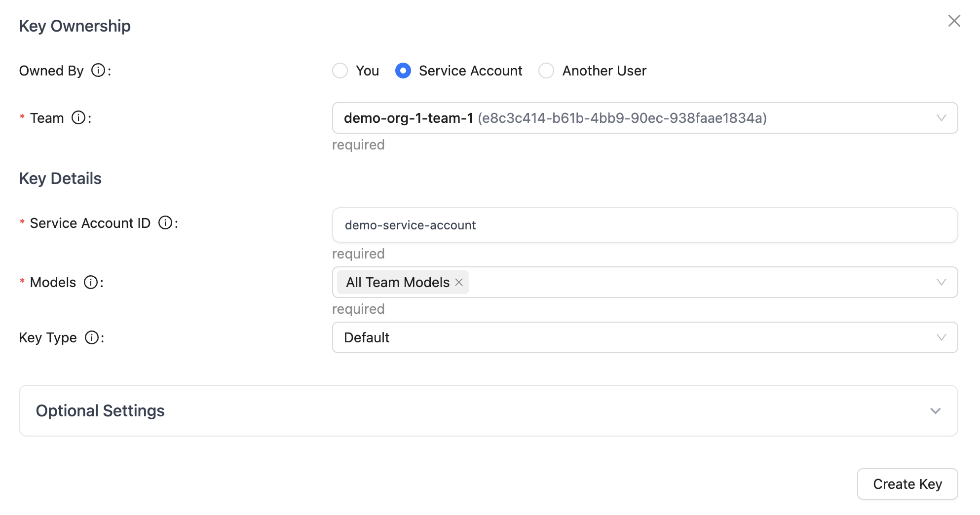
Task: Open the Team field's info tooltip icon
Action: click(78, 118)
